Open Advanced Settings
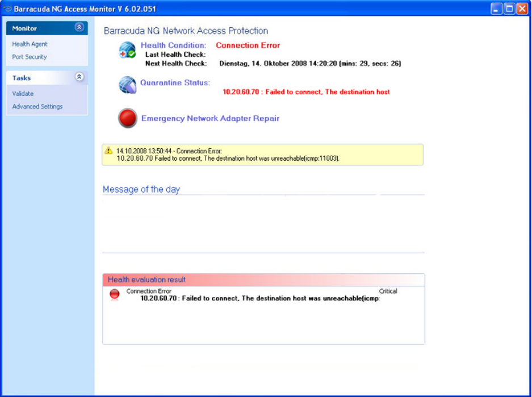532x397 pixels. click(37, 107)
